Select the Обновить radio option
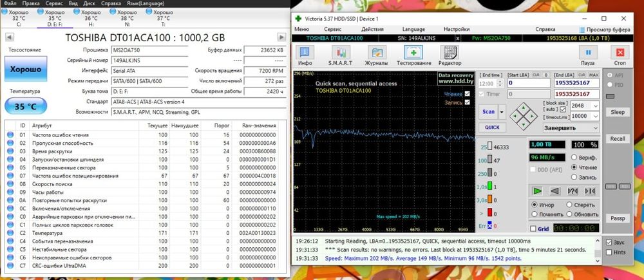The height and width of the screenshot is (280, 644). point(569,214)
